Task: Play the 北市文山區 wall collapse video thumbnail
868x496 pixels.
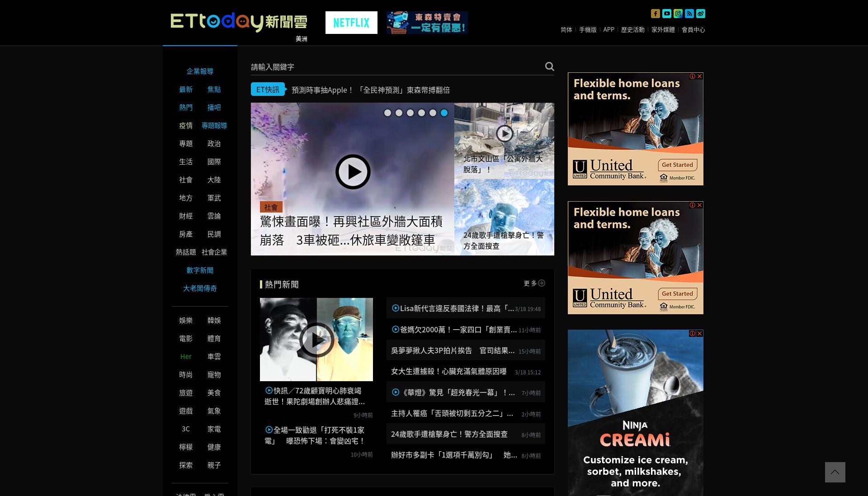Action: (x=504, y=133)
